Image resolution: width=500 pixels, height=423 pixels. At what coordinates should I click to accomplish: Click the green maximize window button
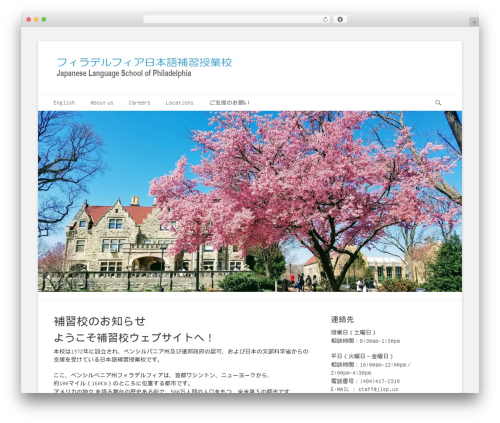44,20
